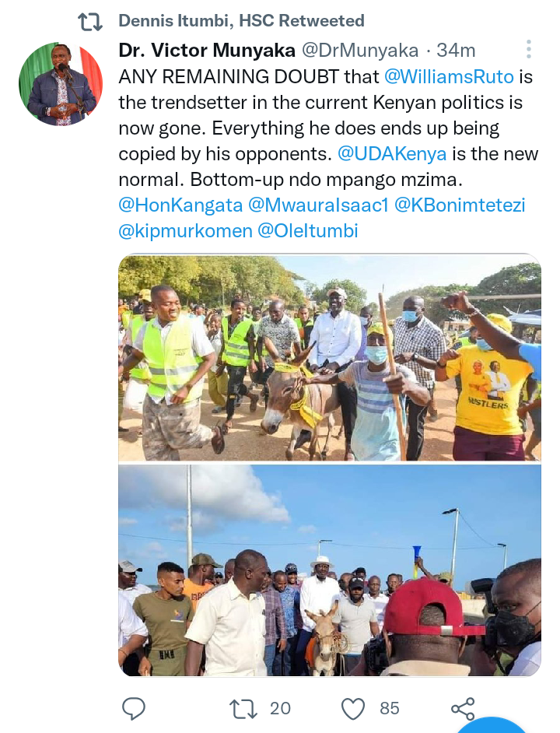The height and width of the screenshot is (733, 560).
Task: Open Dr. Victor Munyaka's profile picture
Action: [x=61, y=84]
